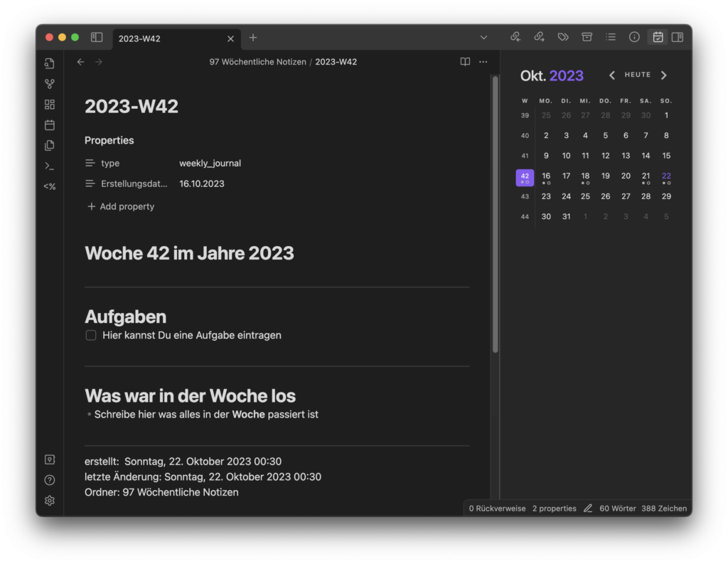
Task: Open 97 Wöchentliche Notizen breadcrumb
Action: pos(257,62)
